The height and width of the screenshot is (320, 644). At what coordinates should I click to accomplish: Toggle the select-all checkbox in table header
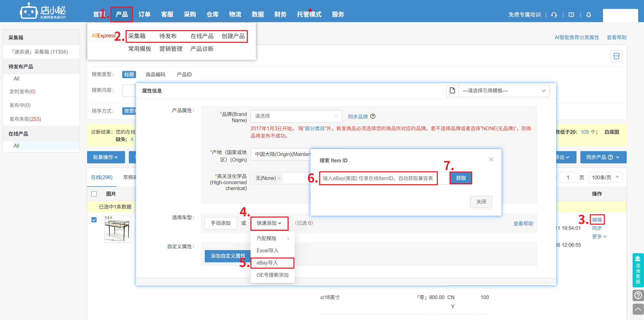(94, 194)
